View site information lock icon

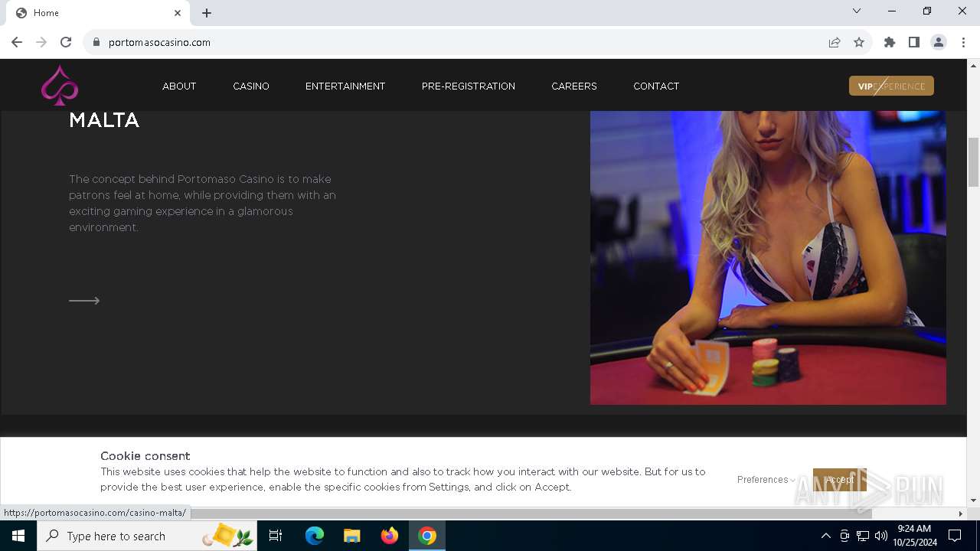coord(96,42)
